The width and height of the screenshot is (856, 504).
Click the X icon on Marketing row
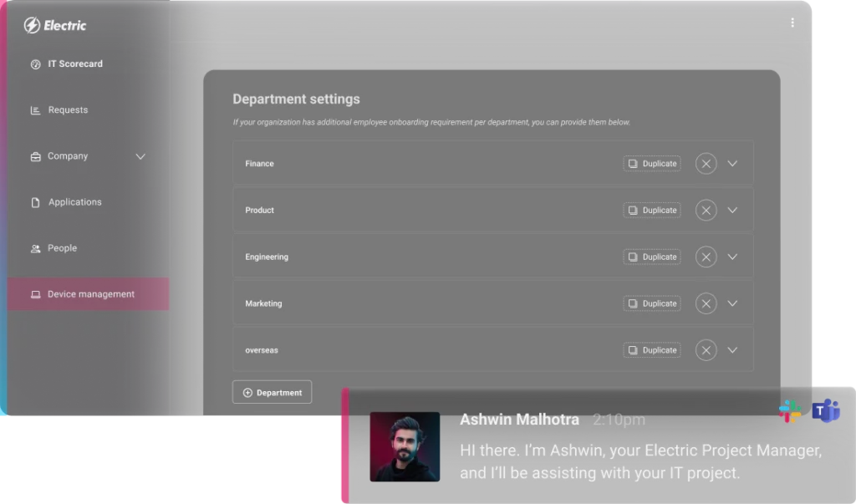(706, 304)
